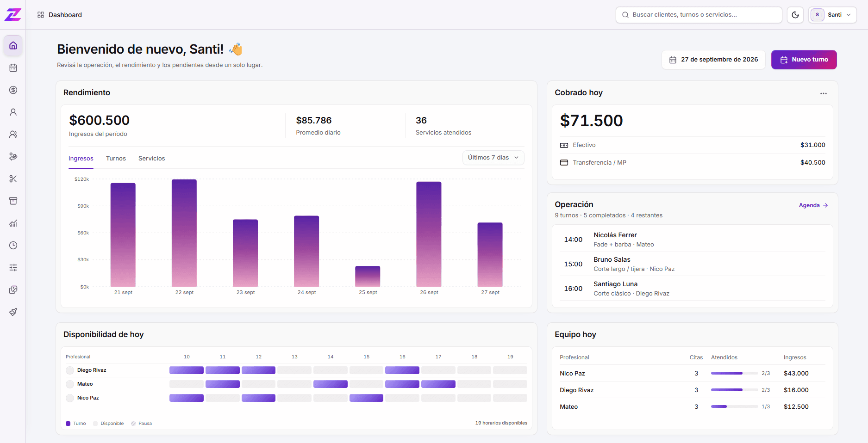
Task: Open the scissors services icon
Action: click(13, 179)
